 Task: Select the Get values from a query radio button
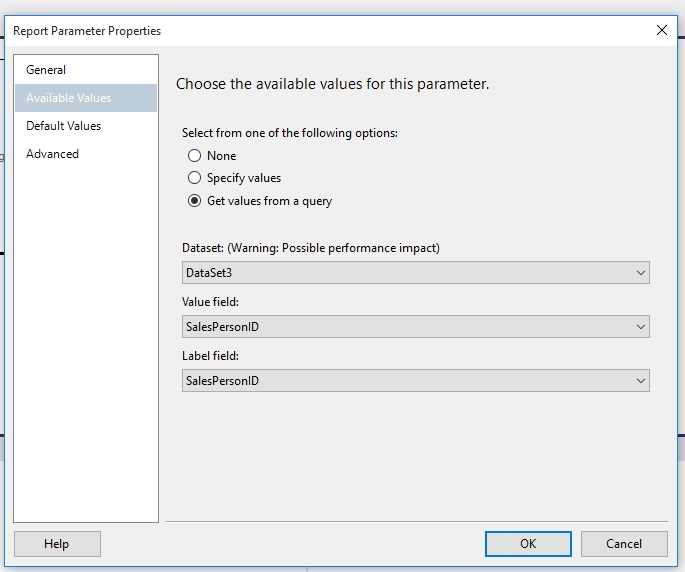[195, 201]
